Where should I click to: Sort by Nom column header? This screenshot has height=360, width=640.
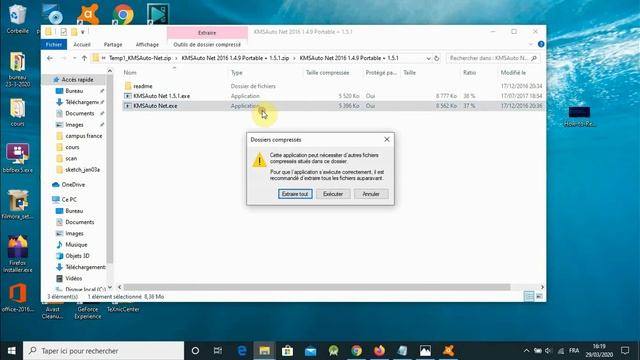(130, 73)
